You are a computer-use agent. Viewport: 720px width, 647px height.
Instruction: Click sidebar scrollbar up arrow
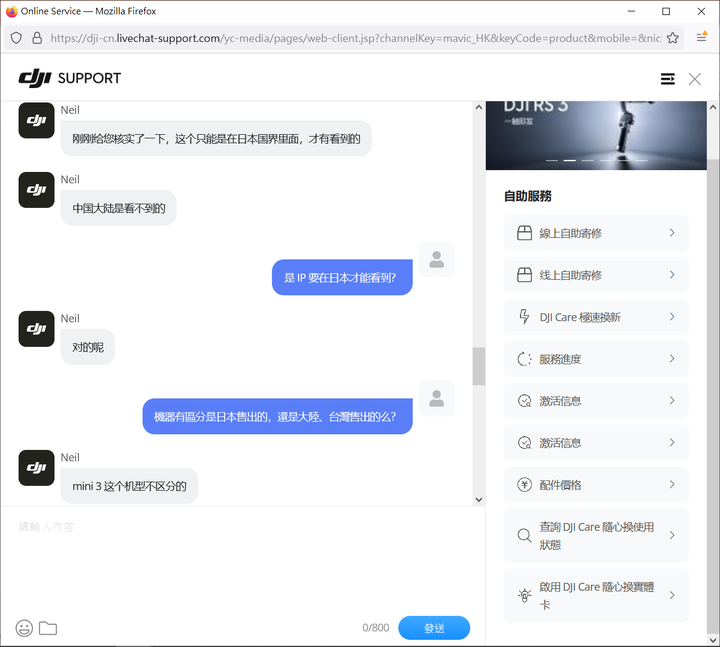(x=713, y=107)
